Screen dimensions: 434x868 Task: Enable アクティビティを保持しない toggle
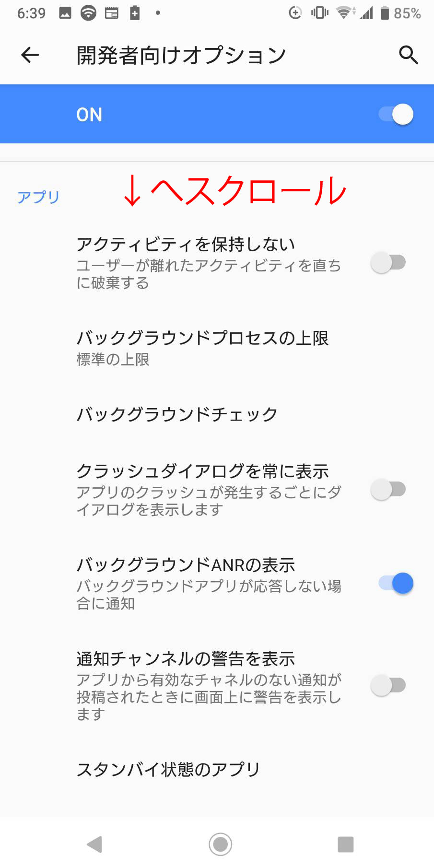388,263
